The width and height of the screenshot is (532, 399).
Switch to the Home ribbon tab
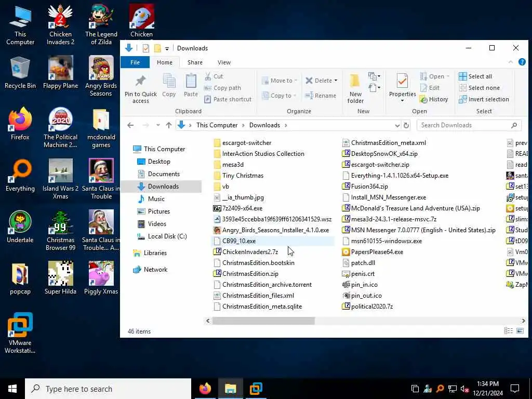[165, 62]
